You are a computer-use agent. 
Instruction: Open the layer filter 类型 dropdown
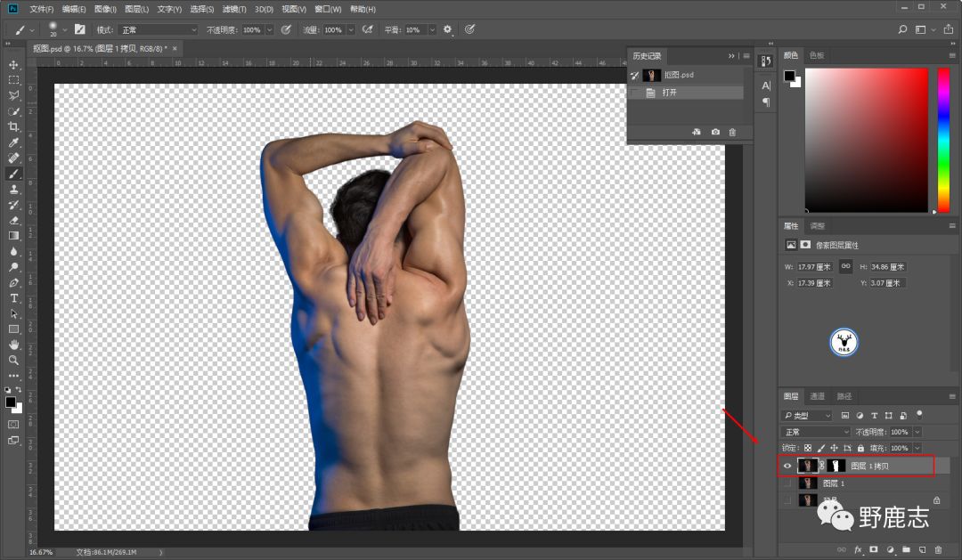pyautogui.click(x=807, y=416)
